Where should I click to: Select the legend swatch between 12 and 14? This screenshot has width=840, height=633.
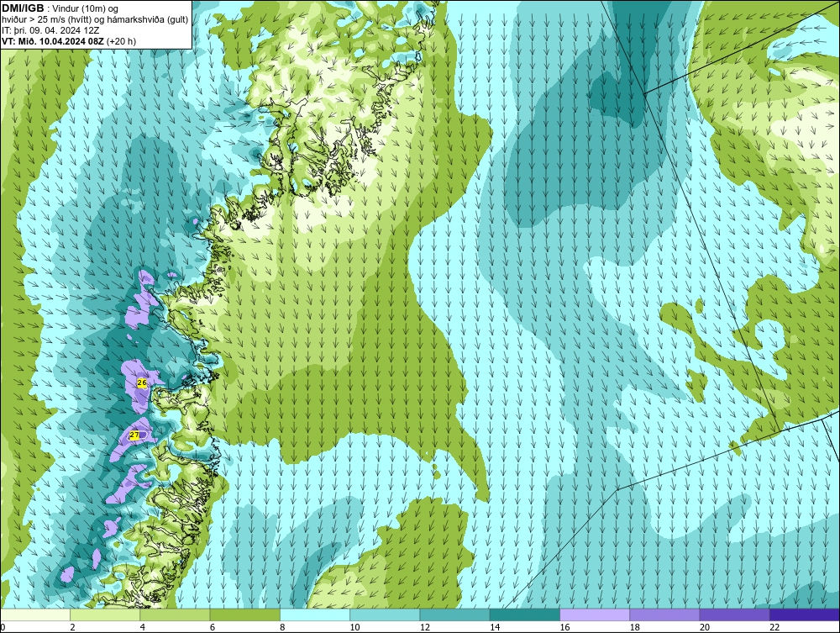coord(454,615)
